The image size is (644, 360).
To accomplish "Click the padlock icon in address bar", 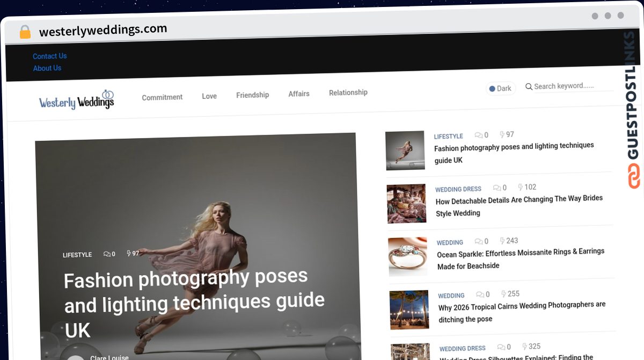I will pyautogui.click(x=25, y=32).
